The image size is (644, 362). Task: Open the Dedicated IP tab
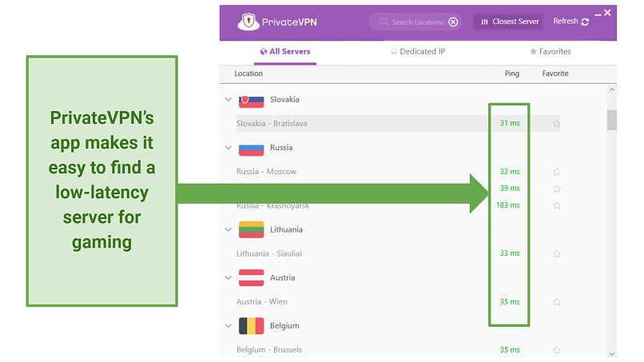click(418, 52)
